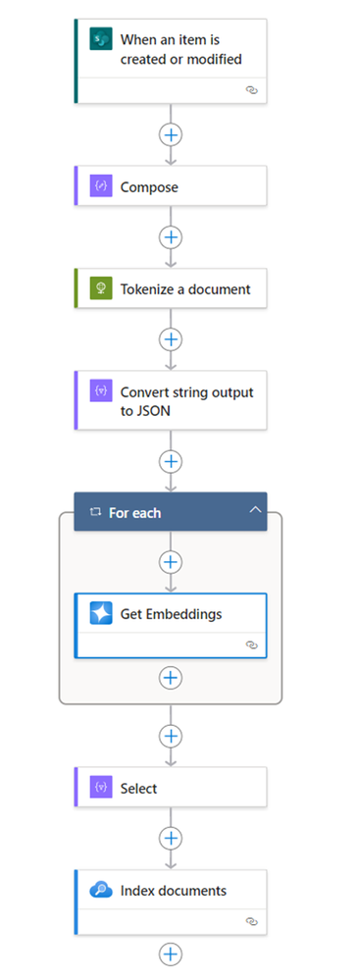Click the Get Embeddings sparkle icon
357x980 pixels.
[101, 614]
